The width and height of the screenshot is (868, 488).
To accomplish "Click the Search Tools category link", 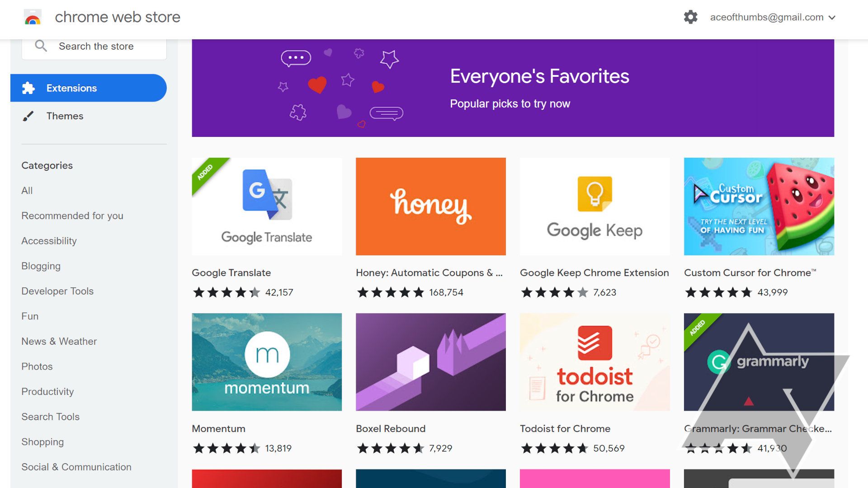I will tap(50, 417).
